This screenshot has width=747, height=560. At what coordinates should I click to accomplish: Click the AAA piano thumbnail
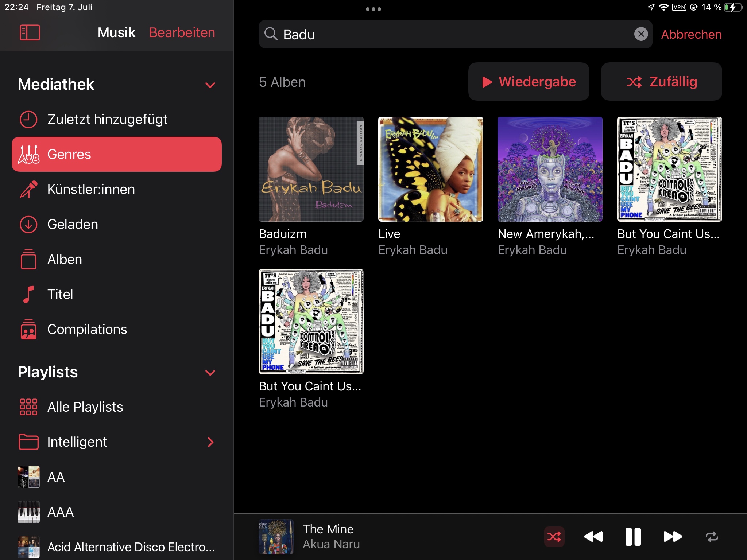(x=28, y=512)
